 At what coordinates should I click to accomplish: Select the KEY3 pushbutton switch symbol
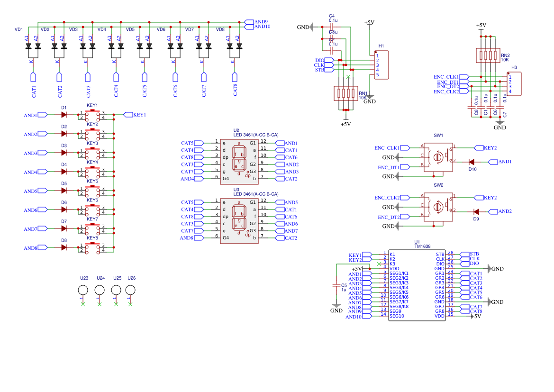coord(92,153)
